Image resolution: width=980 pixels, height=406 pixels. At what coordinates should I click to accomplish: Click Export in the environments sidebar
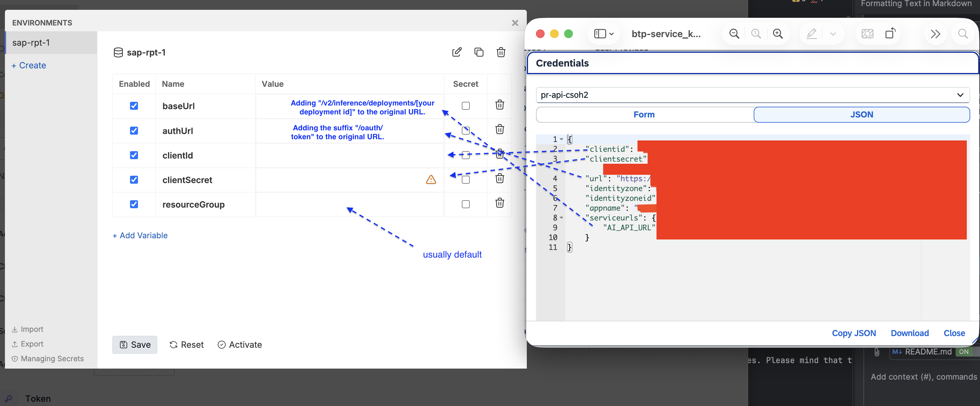pos(27,344)
